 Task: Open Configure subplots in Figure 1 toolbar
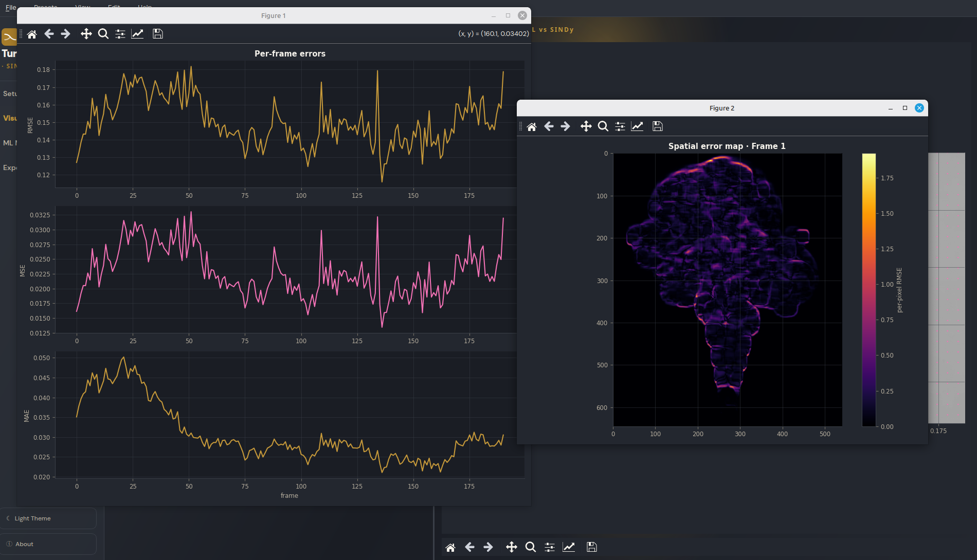[120, 34]
